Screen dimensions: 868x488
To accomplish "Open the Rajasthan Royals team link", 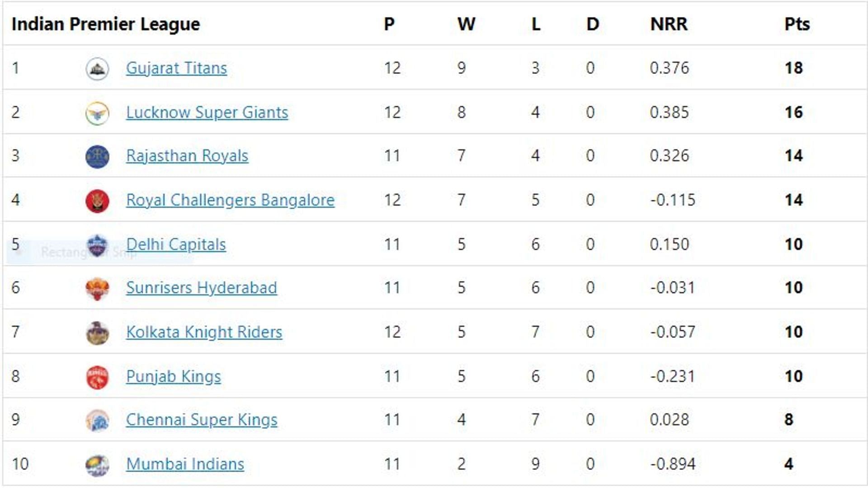I will [187, 156].
